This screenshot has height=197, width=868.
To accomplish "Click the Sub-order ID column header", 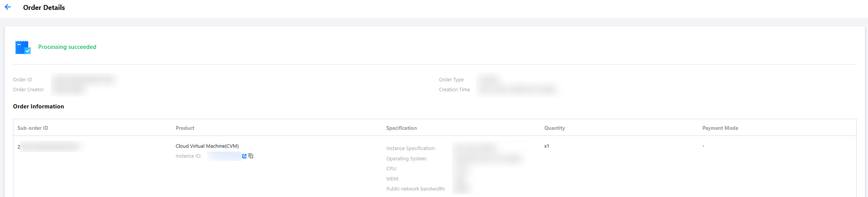I will 33,128.
